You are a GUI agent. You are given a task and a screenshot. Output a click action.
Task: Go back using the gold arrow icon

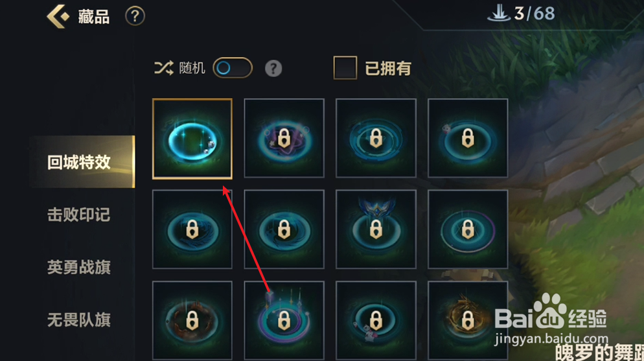pos(58,16)
